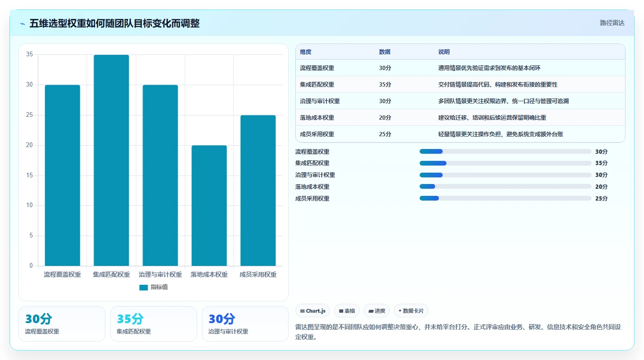Click the 治理与审计权重 progress bar
Screen dimensions: 644x360
506,175
